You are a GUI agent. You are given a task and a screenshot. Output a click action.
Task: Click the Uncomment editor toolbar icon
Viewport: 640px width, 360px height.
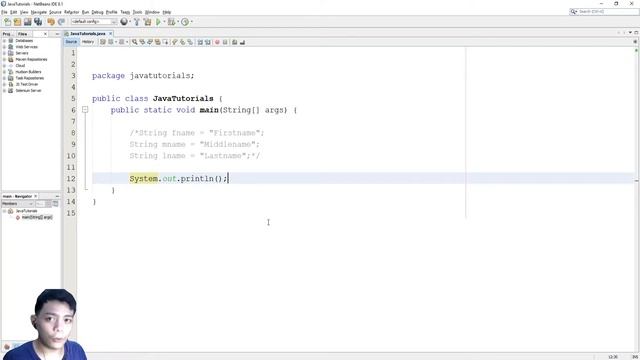click(242, 42)
